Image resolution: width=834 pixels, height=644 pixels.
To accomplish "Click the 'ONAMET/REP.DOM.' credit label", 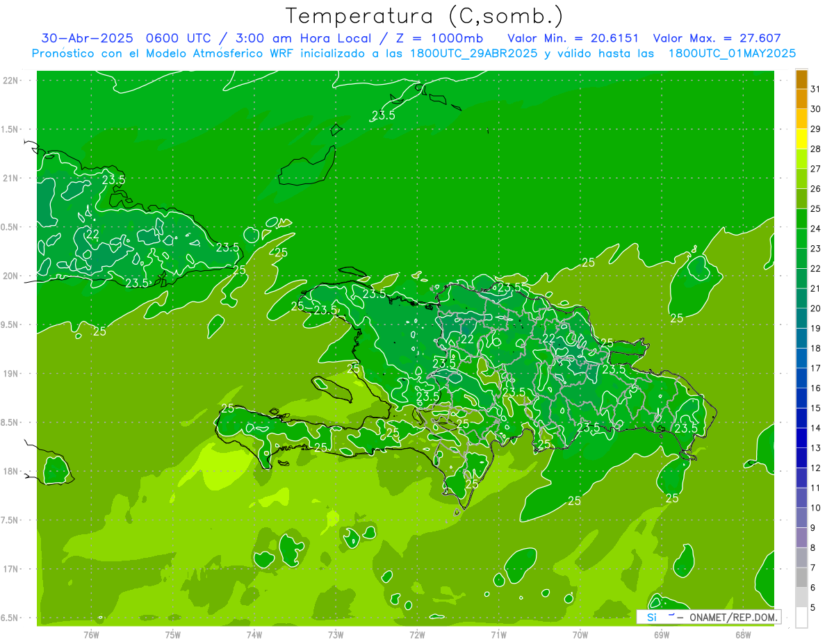I will click(x=733, y=617).
